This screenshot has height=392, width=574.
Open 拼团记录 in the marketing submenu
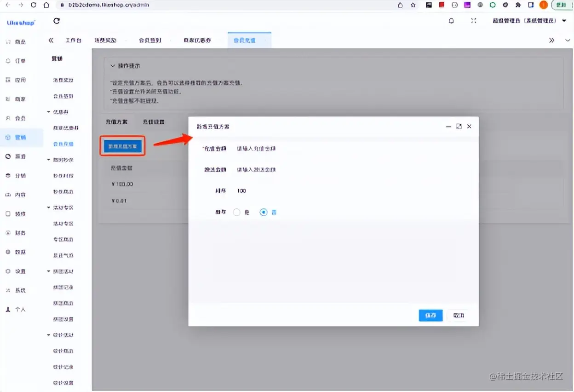(x=63, y=288)
